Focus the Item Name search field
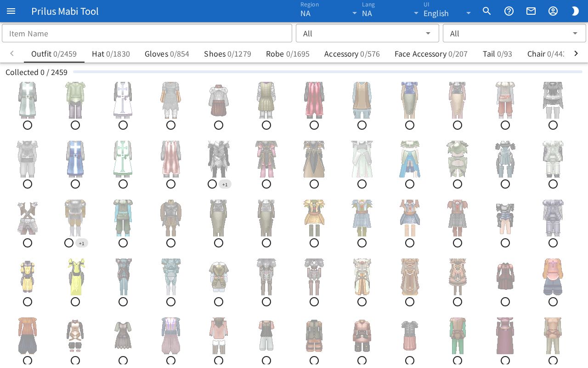The height and width of the screenshot is (368, 588). pos(147,33)
